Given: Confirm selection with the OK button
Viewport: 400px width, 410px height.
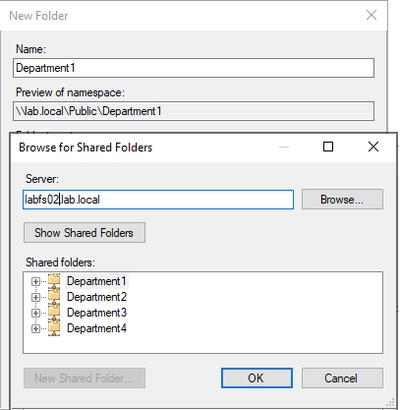Looking at the screenshot, I should tap(257, 378).
